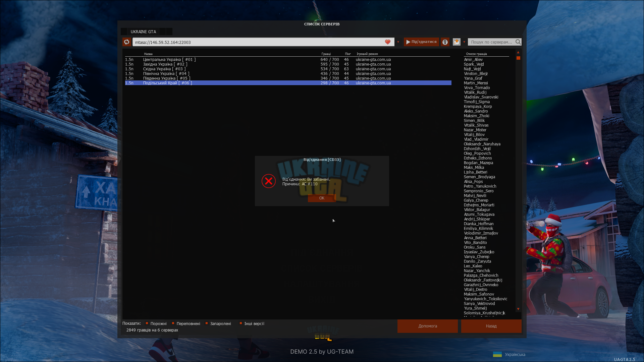Click player Galya_Cherep in player list
Image resolution: width=644 pixels, height=362 pixels.
[x=476, y=200]
